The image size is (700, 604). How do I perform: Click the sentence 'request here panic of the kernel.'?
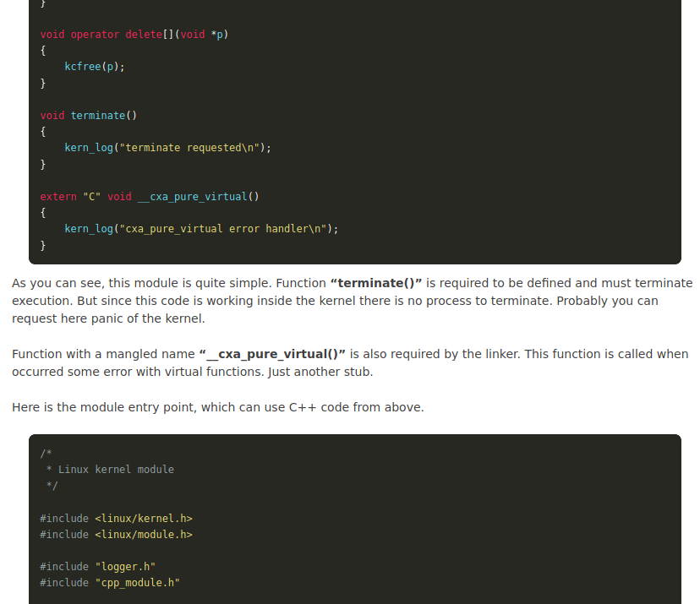108,318
